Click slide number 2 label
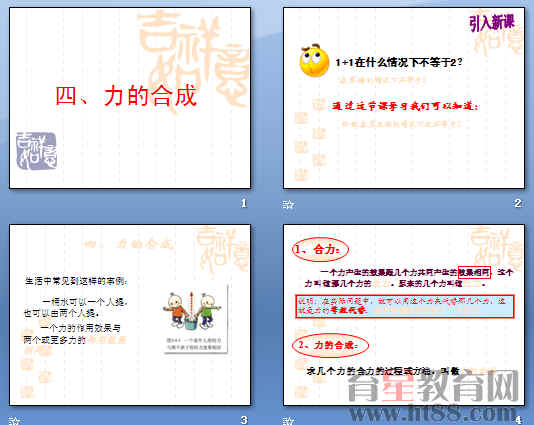The height and width of the screenshot is (425, 534). click(x=518, y=204)
